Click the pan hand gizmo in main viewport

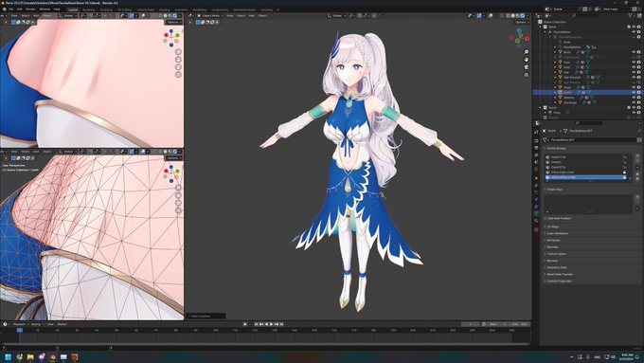pyautogui.click(x=527, y=60)
